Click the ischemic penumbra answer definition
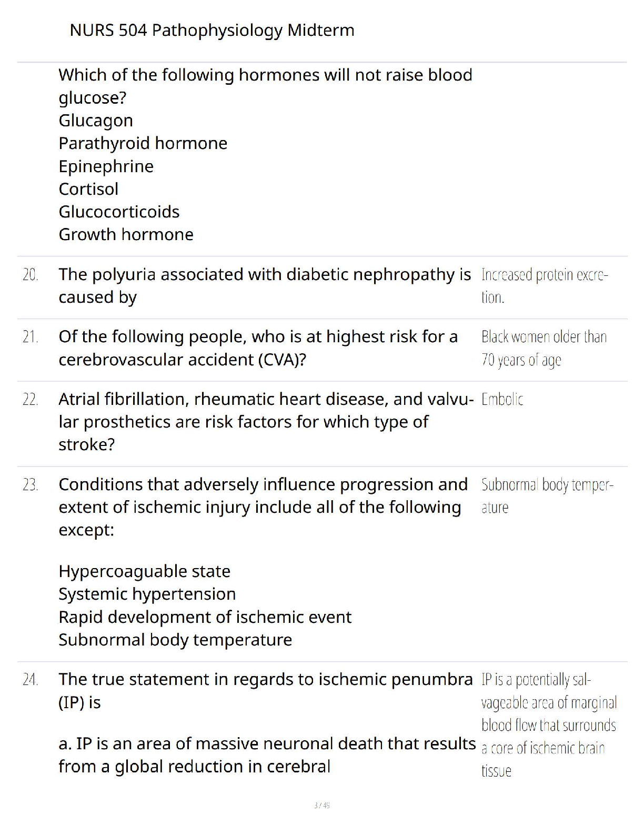 [x=548, y=725]
